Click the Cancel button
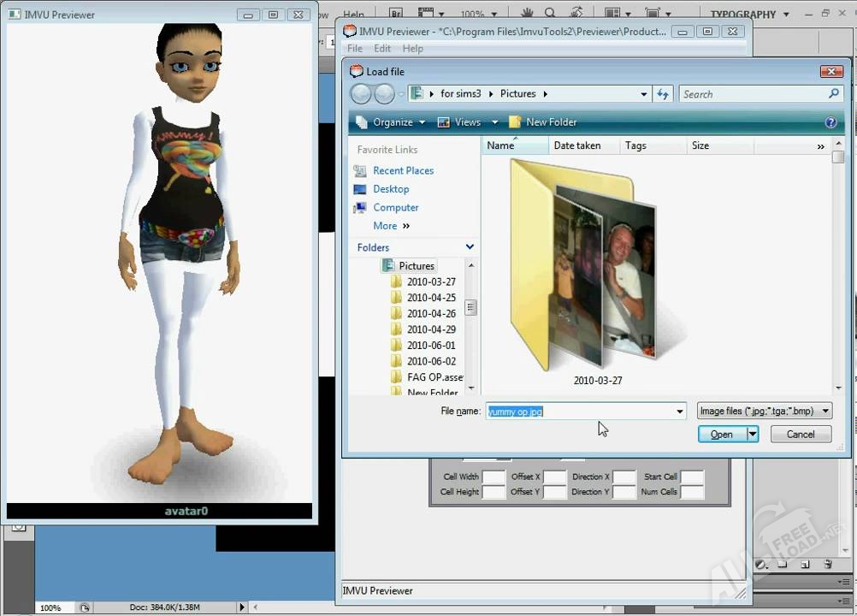 point(801,435)
